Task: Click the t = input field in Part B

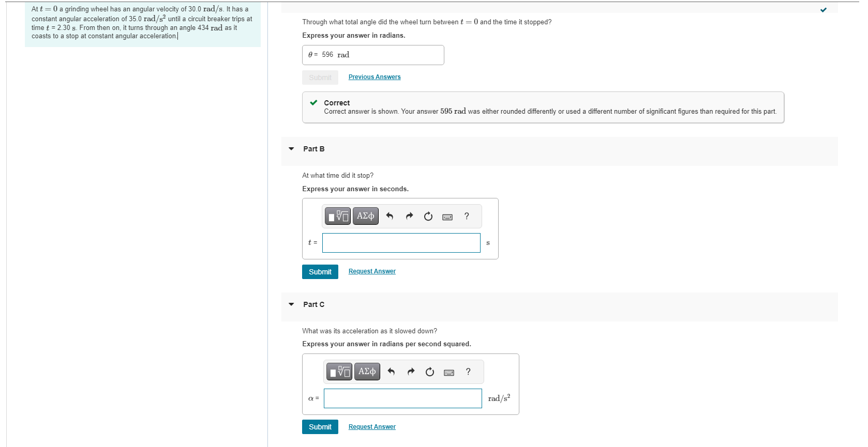Action: (x=401, y=243)
